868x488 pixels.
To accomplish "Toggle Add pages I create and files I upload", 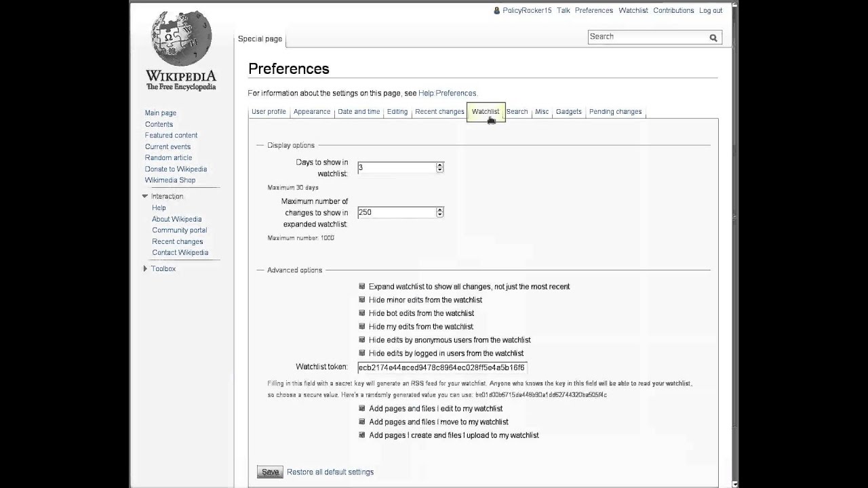I will (362, 435).
